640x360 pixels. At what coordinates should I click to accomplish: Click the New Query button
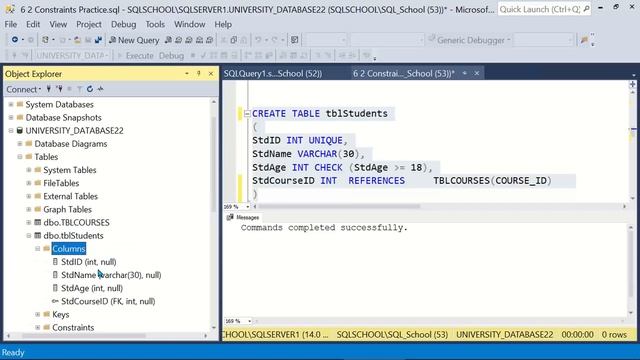tap(134, 40)
